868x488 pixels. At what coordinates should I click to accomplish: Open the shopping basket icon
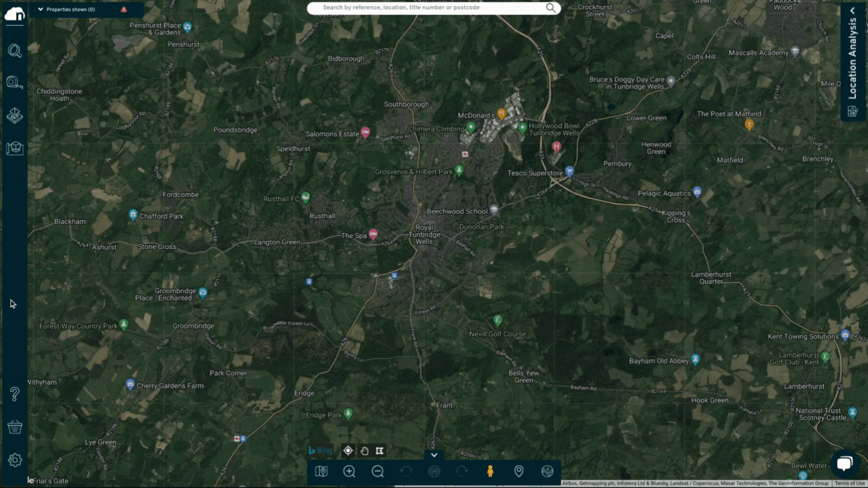(x=14, y=427)
